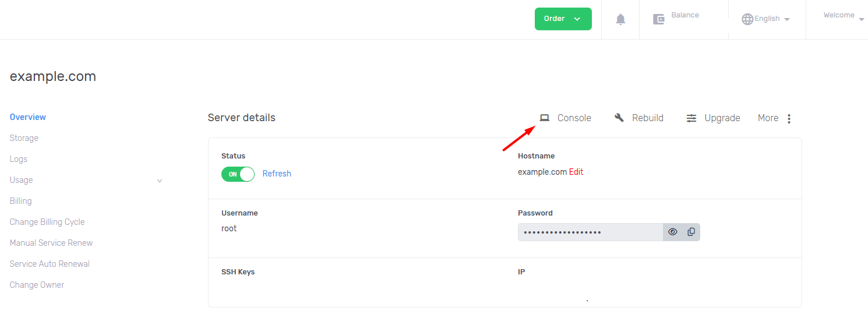Expand the Order dropdown button
This screenshot has height=314, width=868.
click(x=563, y=19)
